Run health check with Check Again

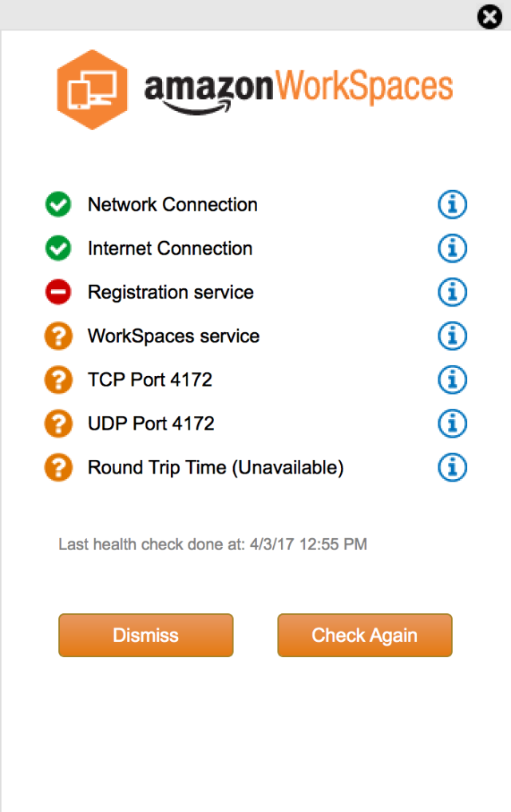point(365,636)
